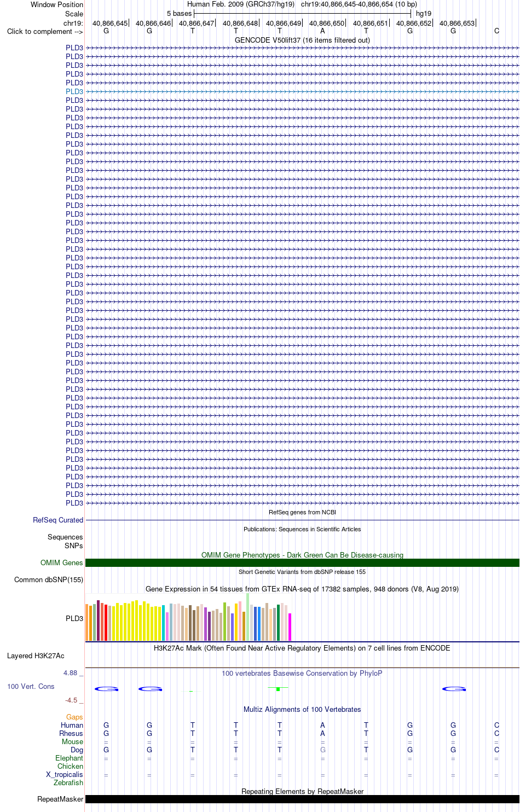
Task: Click the 100 Vert. Cons label
Action: (31, 686)
